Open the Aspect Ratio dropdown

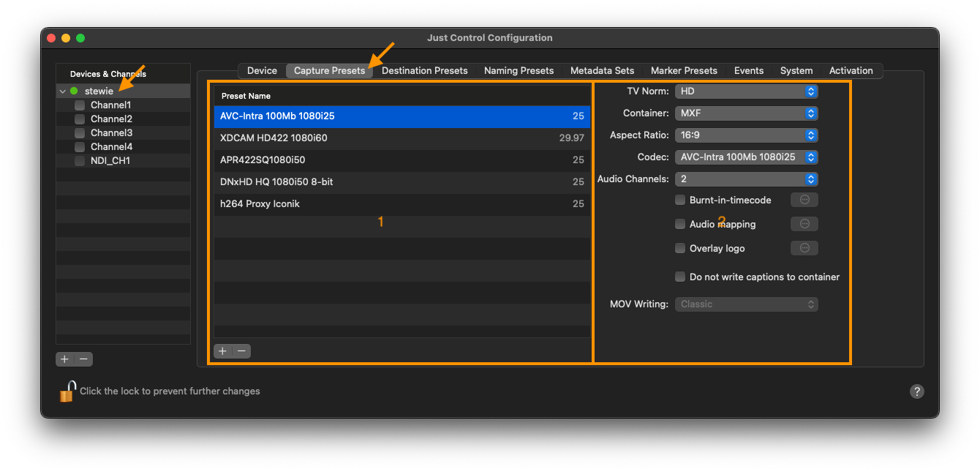(746, 135)
